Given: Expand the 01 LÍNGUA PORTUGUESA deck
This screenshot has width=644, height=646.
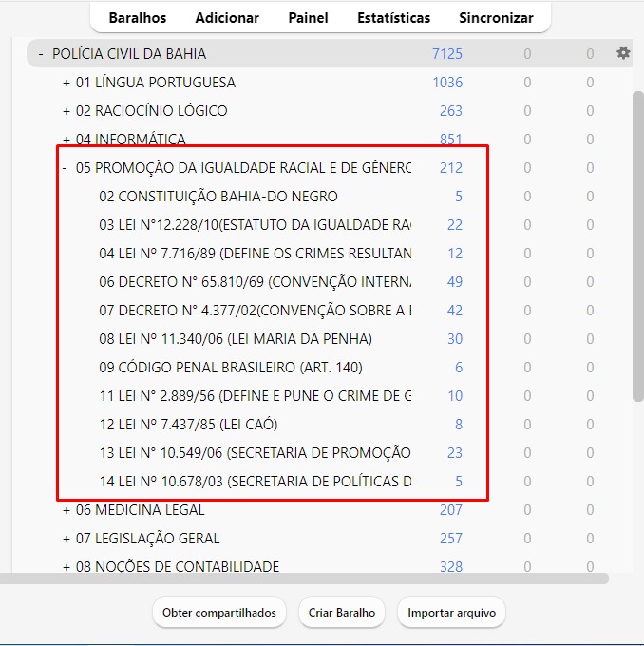Looking at the screenshot, I should [x=66, y=83].
